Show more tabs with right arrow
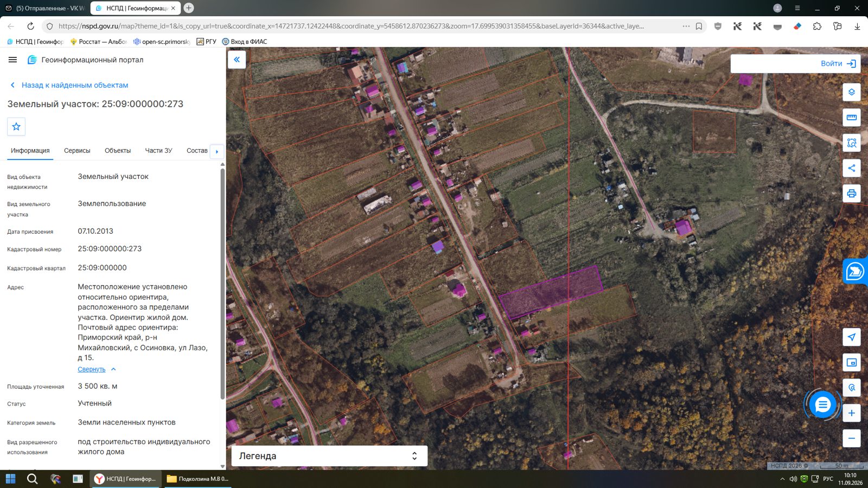The height and width of the screenshot is (488, 868). [x=217, y=151]
